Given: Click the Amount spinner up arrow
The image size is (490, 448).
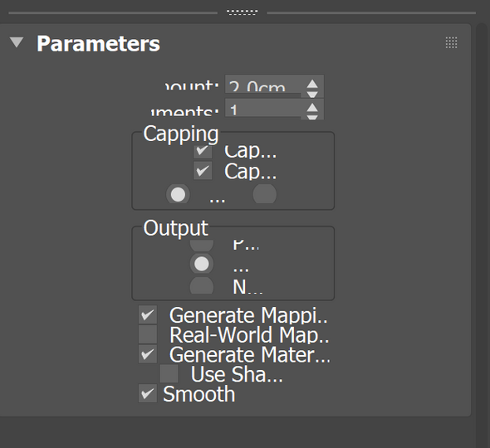Looking at the screenshot, I should click(312, 85).
